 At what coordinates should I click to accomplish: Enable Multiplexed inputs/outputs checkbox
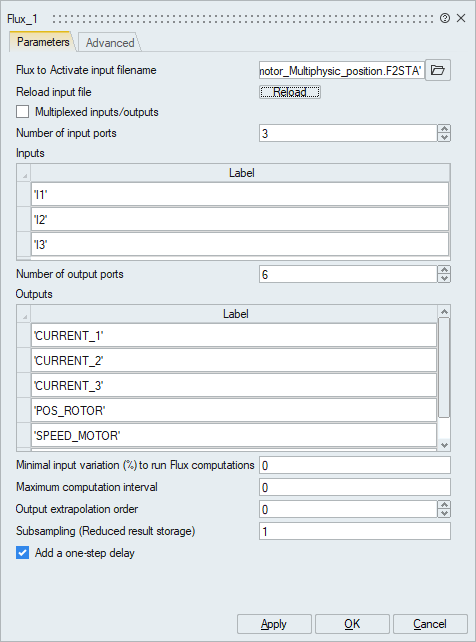point(23,112)
